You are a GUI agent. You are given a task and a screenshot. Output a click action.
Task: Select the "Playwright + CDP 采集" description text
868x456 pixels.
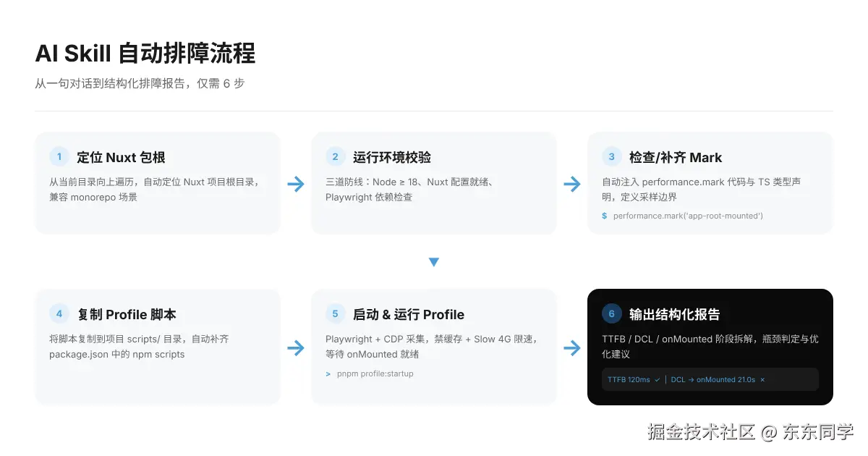pyautogui.click(x=434, y=347)
